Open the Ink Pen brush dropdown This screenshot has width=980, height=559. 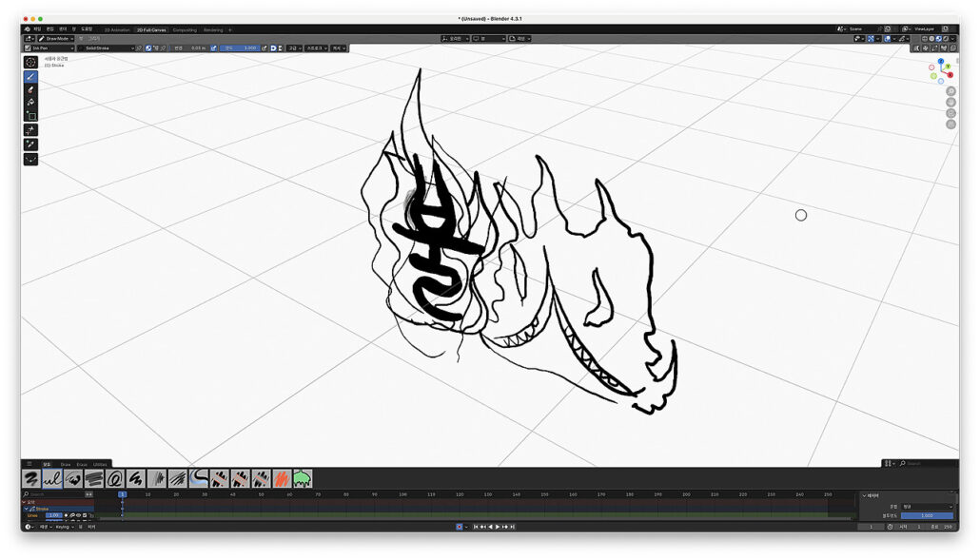point(48,48)
